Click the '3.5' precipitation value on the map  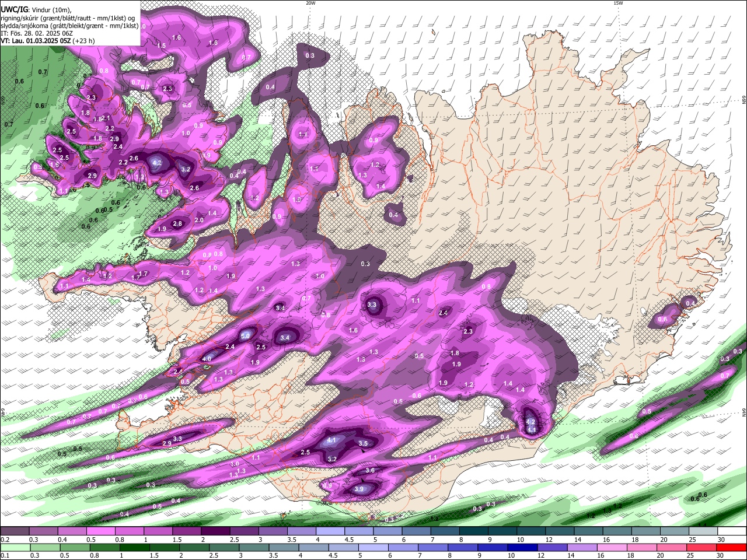tap(363, 443)
